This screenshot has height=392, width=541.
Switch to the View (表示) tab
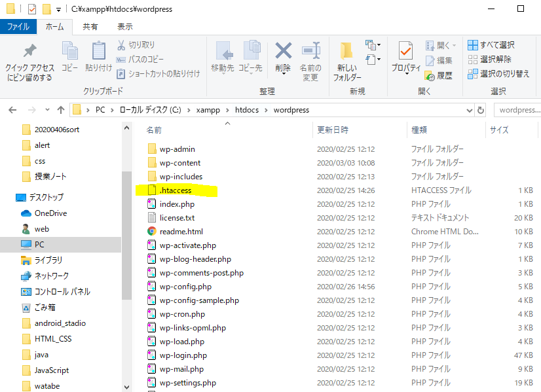(125, 27)
